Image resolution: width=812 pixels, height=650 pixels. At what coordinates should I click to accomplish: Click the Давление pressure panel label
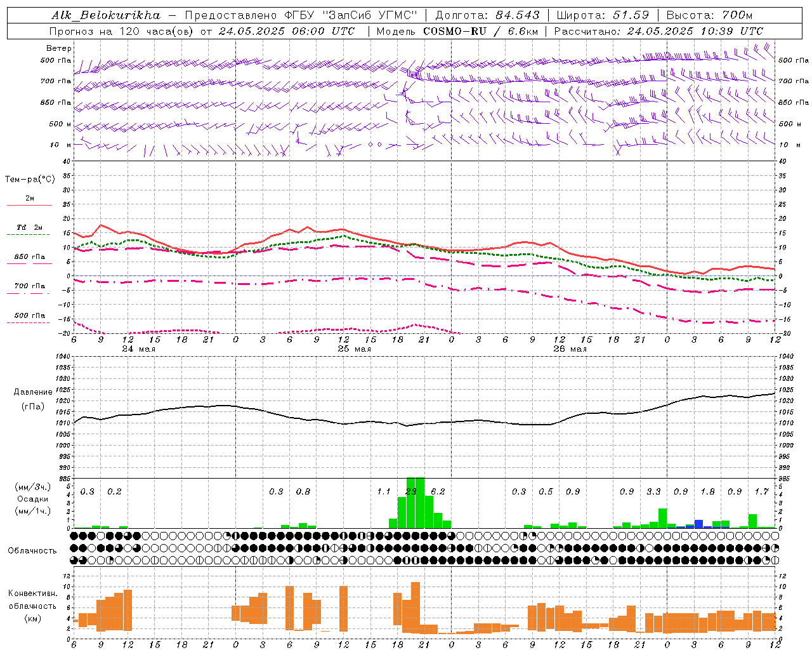coord(33,392)
